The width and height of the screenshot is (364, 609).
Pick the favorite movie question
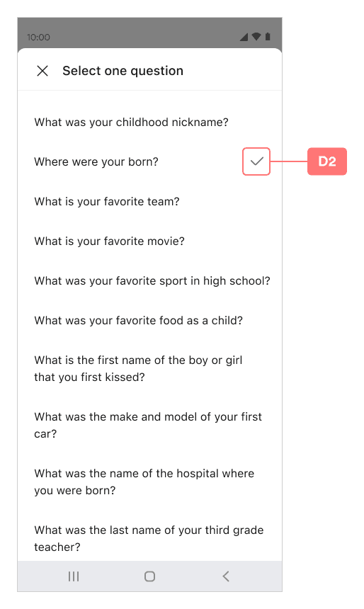(x=149, y=241)
